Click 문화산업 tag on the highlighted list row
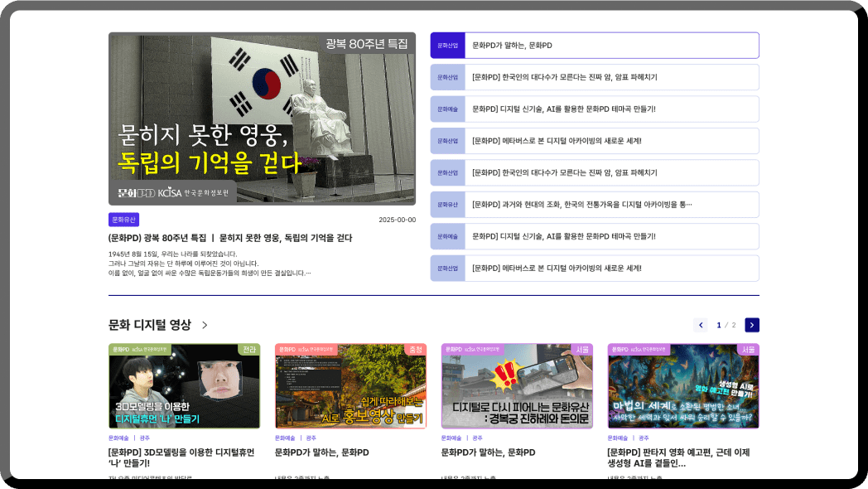 click(x=448, y=46)
